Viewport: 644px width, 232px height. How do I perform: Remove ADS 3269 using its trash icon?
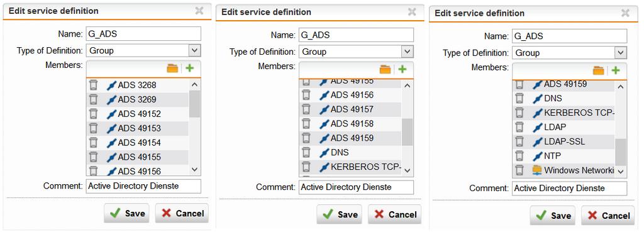coord(94,99)
